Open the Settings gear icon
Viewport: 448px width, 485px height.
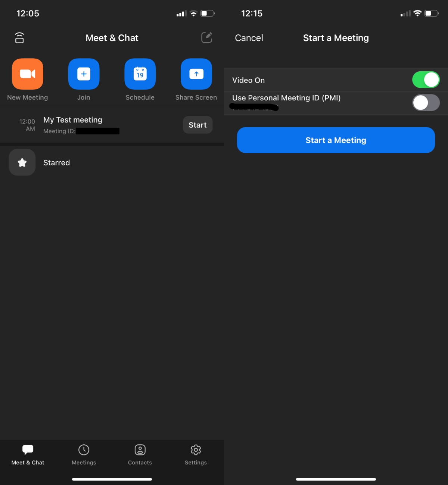[196, 455]
